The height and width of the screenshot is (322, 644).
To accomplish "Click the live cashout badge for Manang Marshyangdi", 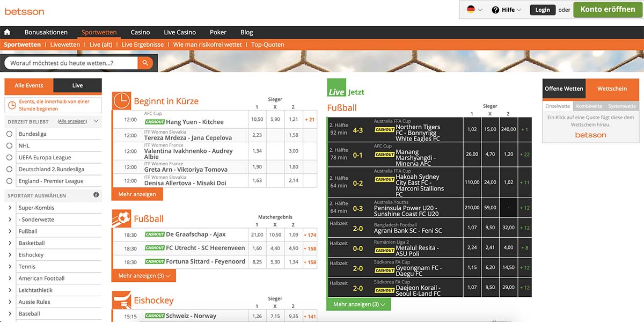I will (x=384, y=155).
